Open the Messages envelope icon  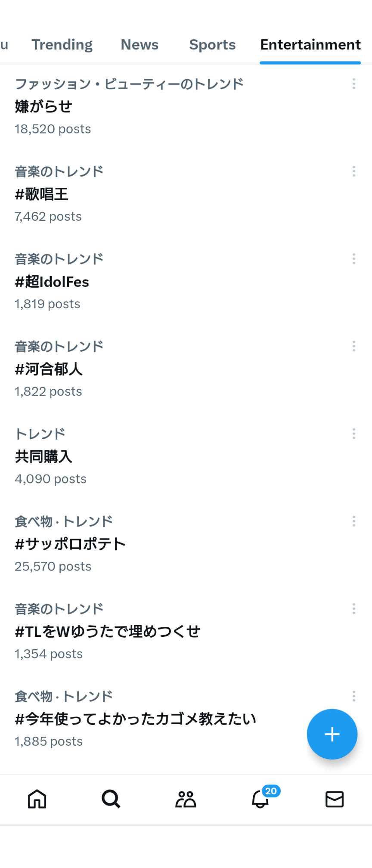point(335,799)
